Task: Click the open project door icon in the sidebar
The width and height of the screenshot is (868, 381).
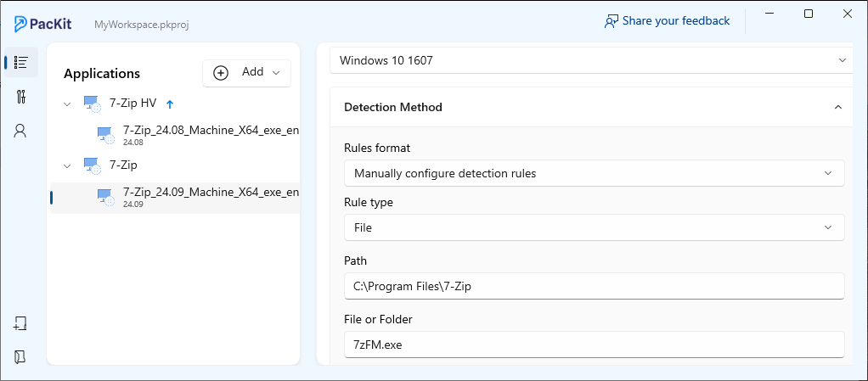Action: click(x=20, y=356)
